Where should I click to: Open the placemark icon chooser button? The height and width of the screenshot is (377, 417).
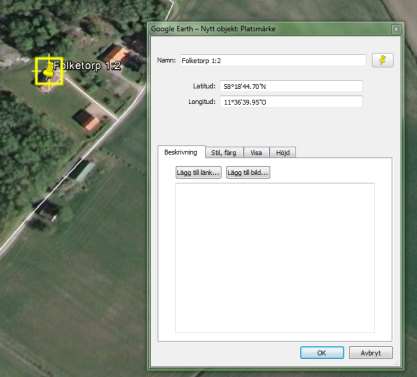pyautogui.click(x=383, y=60)
